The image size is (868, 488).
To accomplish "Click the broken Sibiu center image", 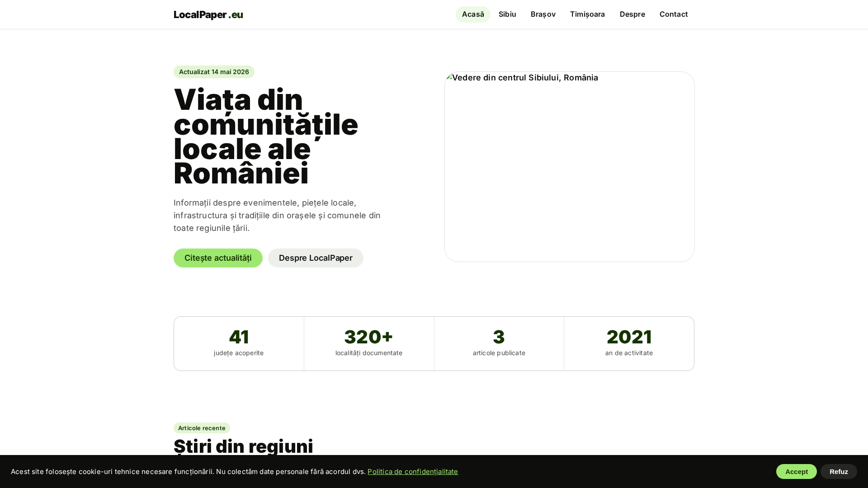I will click(570, 167).
